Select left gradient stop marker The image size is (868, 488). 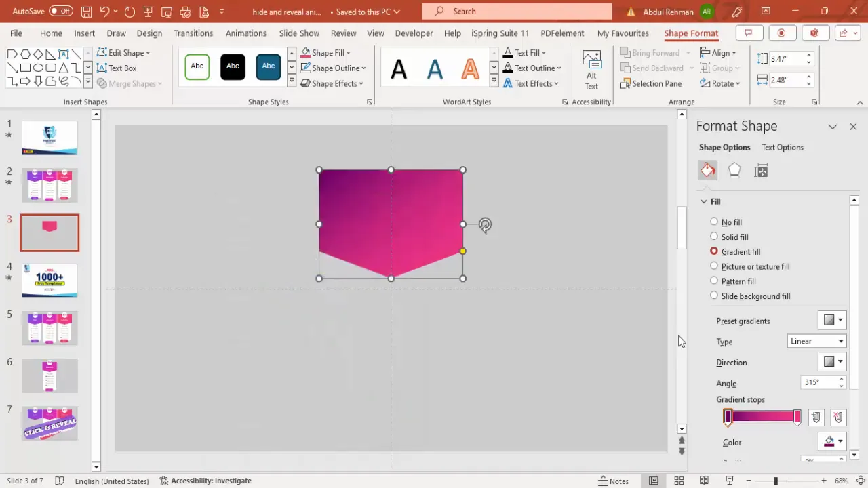[x=728, y=417]
